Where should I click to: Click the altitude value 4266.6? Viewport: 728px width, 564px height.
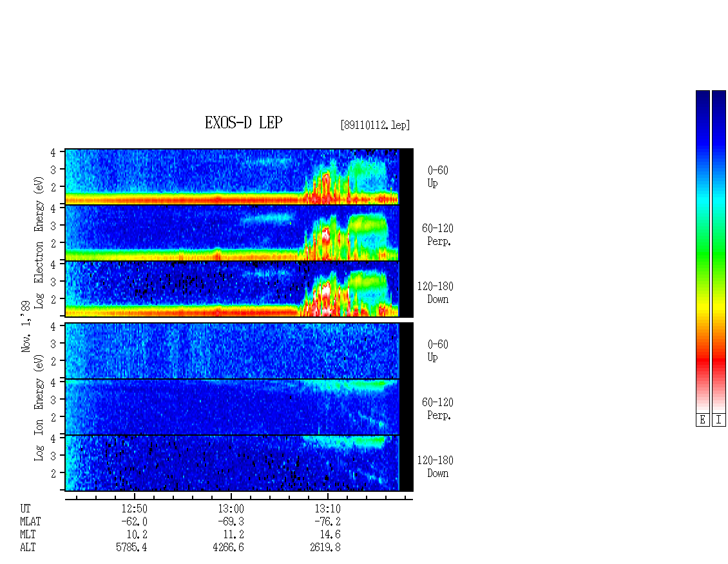coord(228,548)
